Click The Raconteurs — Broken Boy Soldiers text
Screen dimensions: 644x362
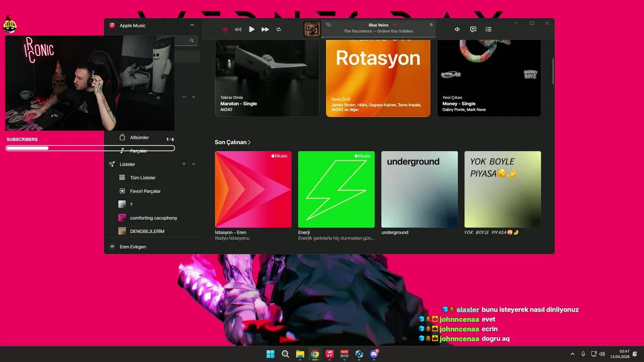[378, 31]
